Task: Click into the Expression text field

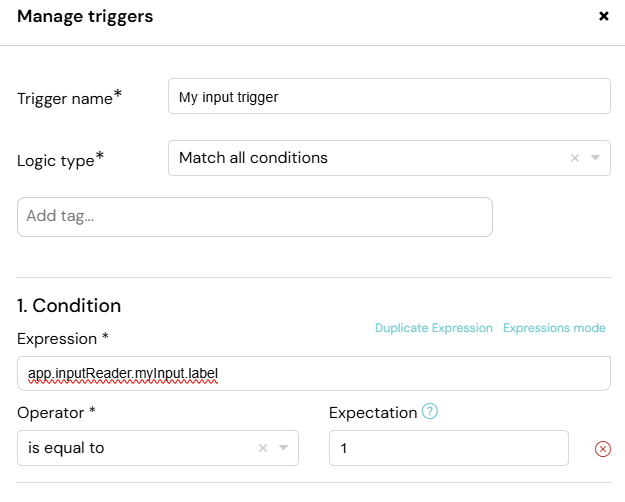Action: pos(314,373)
